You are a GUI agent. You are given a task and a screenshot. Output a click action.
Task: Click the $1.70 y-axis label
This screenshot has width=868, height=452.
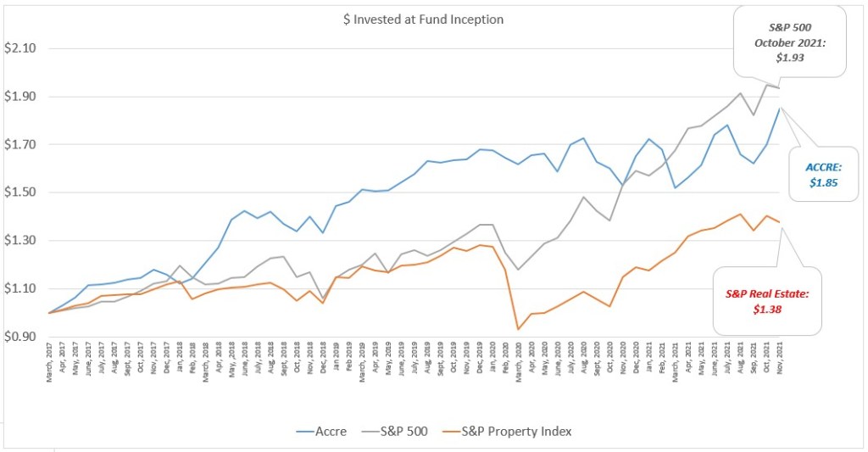(x=20, y=145)
